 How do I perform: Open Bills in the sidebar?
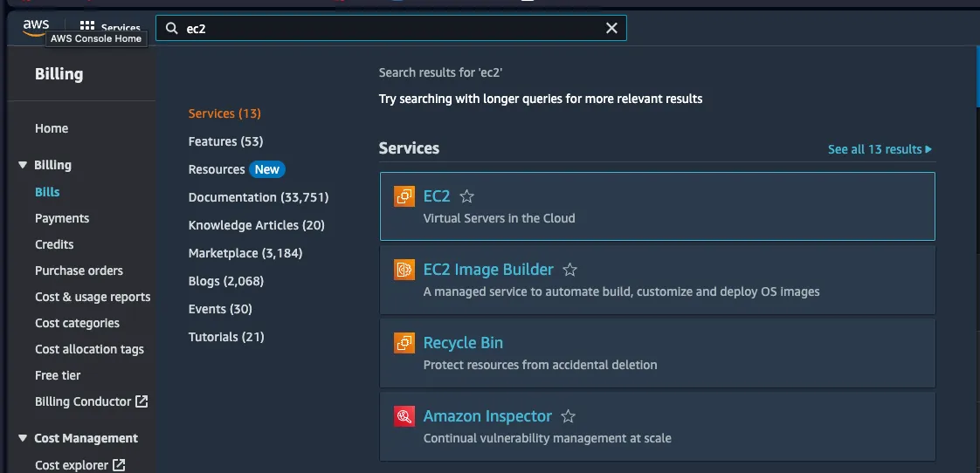pos(47,192)
